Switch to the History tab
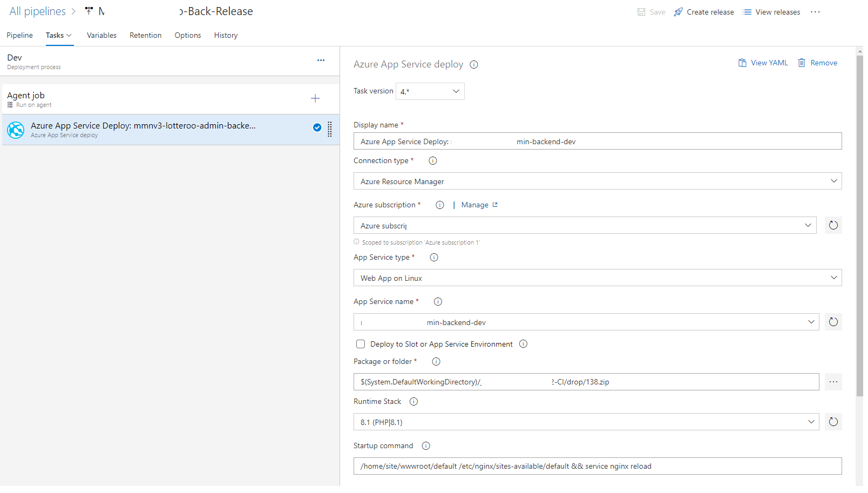 coord(226,35)
